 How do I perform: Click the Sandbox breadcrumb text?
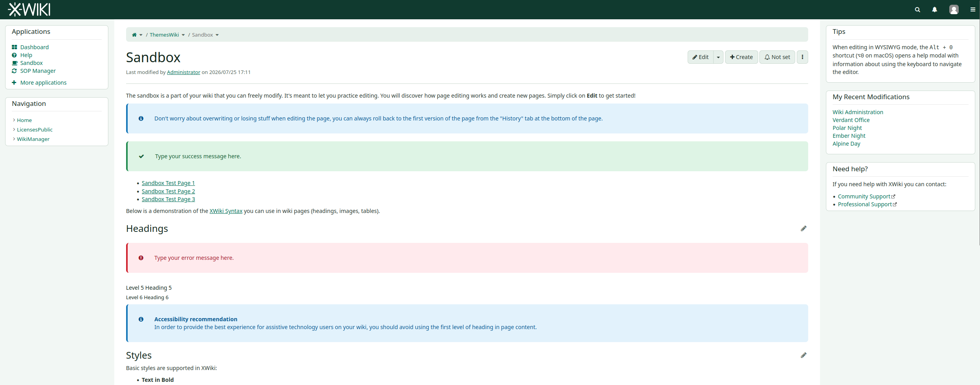click(203, 35)
